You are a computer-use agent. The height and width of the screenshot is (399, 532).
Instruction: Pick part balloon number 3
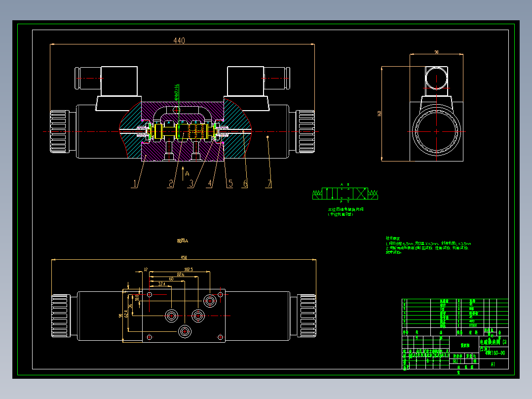[191, 184]
